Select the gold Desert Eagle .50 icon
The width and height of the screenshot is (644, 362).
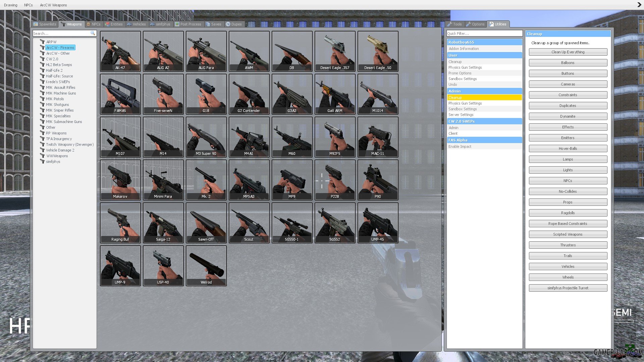point(378,51)
